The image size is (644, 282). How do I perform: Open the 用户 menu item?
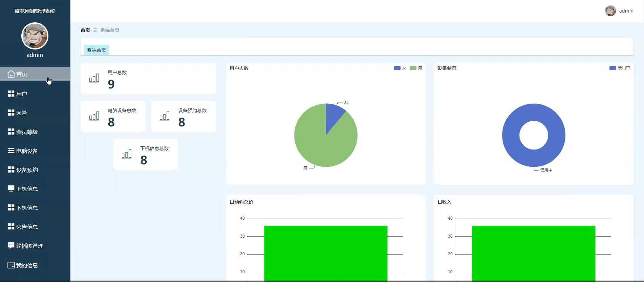click(35, 94)
